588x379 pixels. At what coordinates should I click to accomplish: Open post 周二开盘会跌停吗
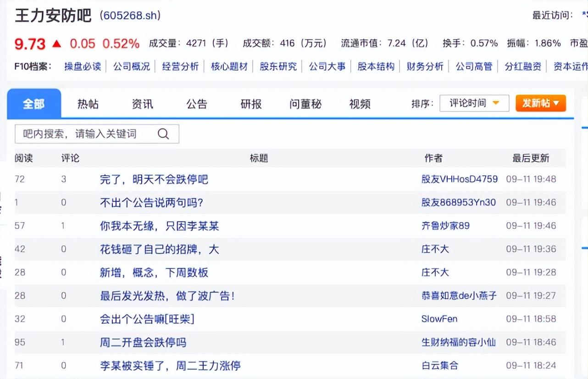click(x=143, y=343)
